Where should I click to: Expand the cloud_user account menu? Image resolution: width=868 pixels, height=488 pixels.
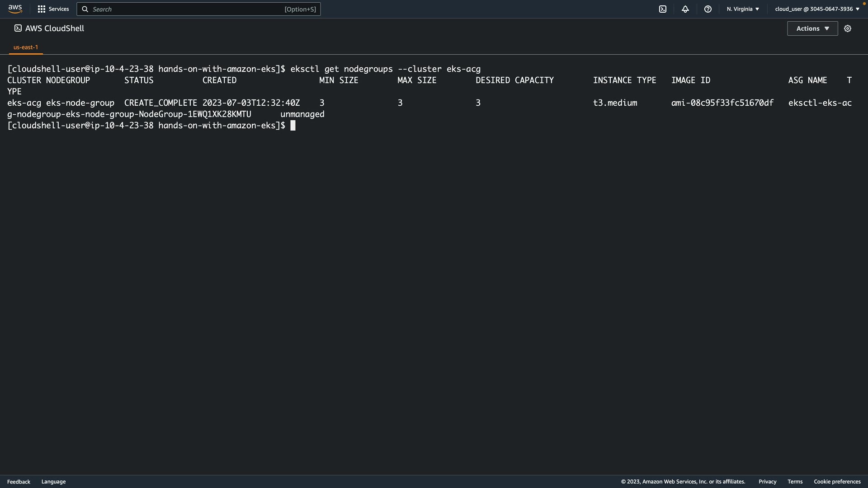817,9
